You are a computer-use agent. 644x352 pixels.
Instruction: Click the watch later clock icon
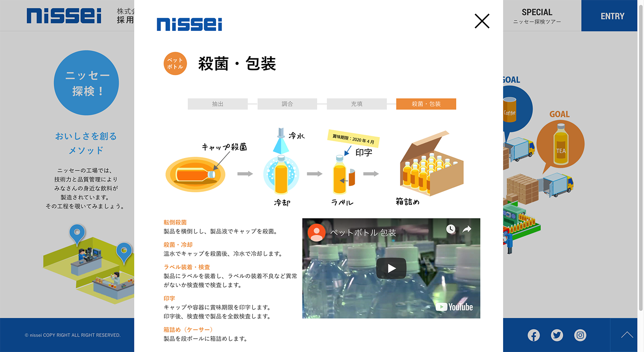click(450, 229)
